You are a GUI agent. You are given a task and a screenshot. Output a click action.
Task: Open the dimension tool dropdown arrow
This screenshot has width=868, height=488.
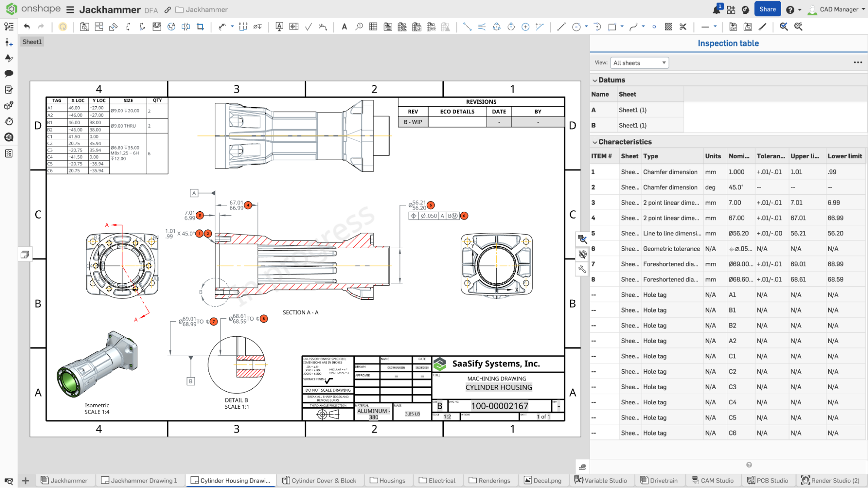[x=233, y=27]
